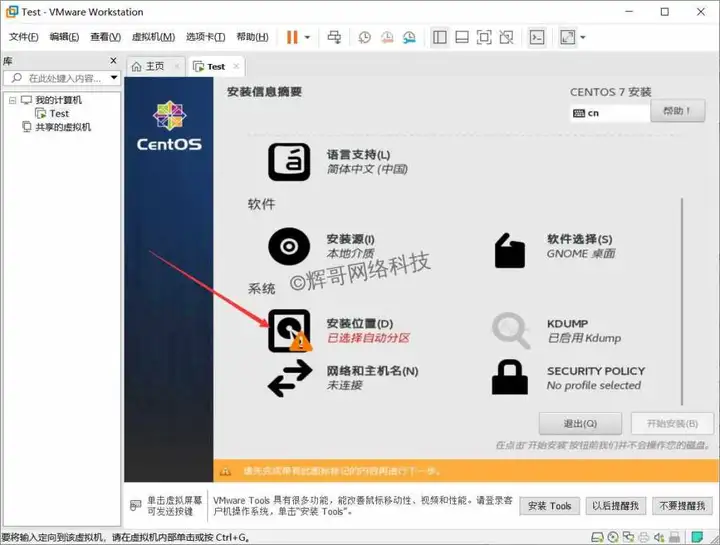Click the sound card status bar icon
Screen dimensions: 720x545
(x=659, y=537)
